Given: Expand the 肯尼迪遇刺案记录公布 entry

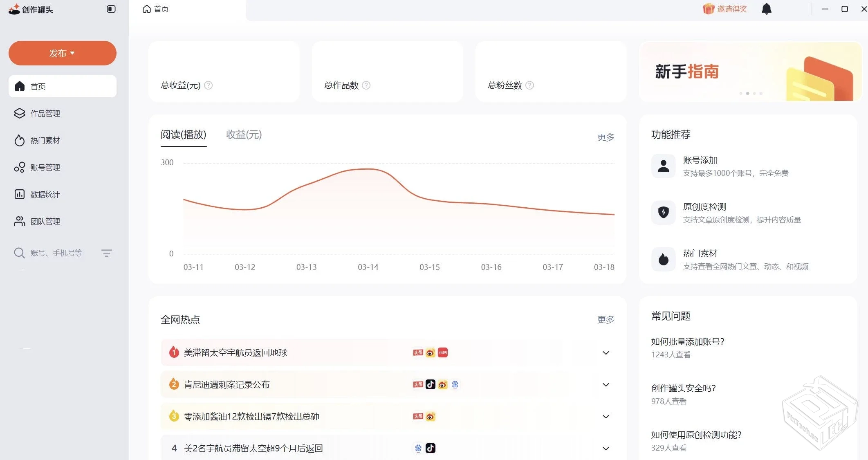Looking at the screenshot, I should [606, 384].
